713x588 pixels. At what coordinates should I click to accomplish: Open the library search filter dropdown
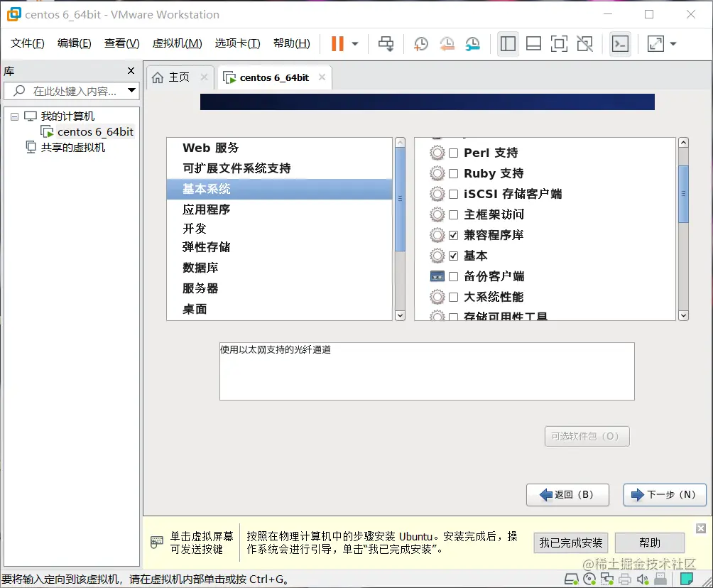click(132, 90)
